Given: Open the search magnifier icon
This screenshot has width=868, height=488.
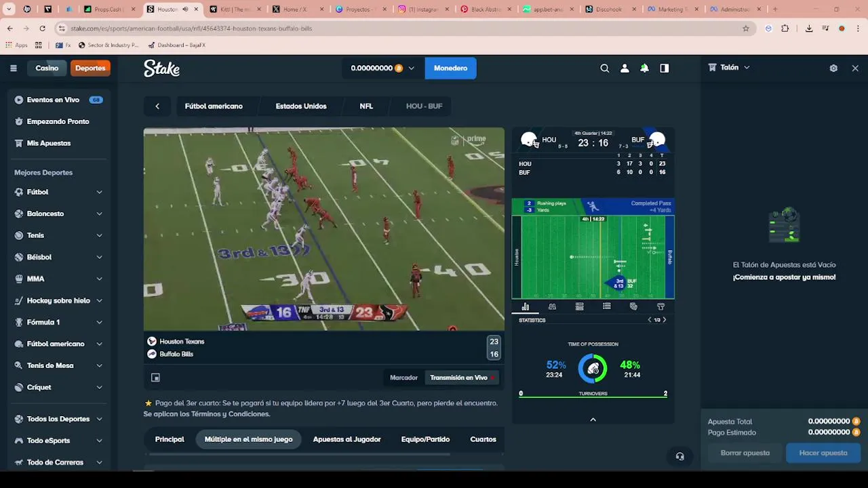Looking at the screenshot, I should coord(605,68).
